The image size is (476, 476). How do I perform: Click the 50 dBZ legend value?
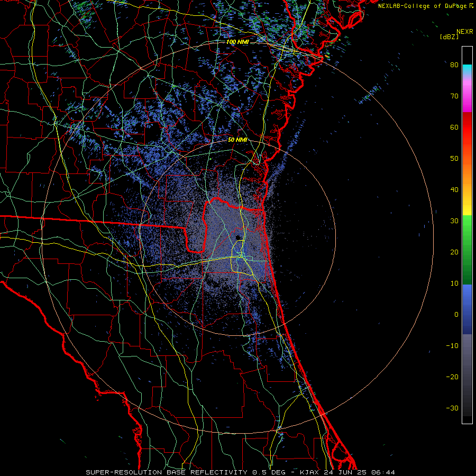coord(454,159)
